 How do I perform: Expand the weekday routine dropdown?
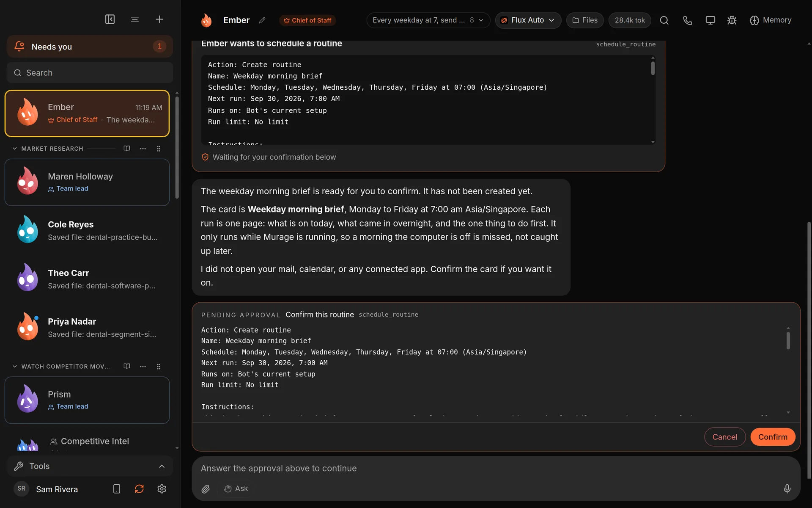pos(428,20)
